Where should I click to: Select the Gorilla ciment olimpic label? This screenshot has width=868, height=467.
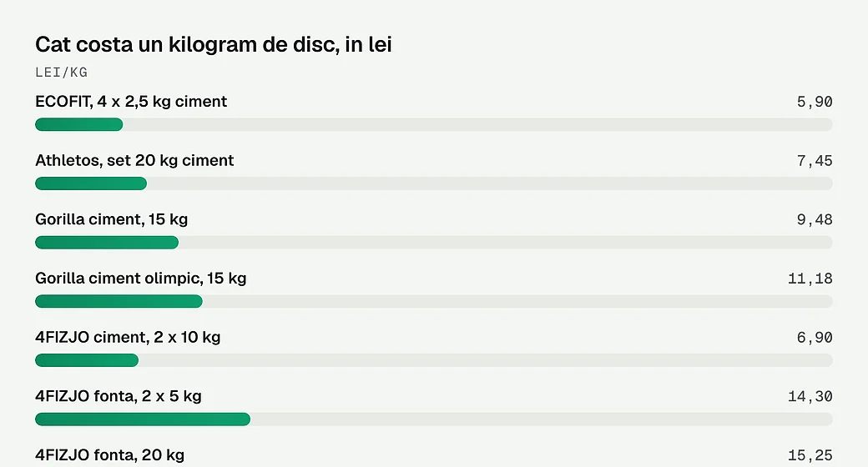pyautogui.click(x=140, y=279)
